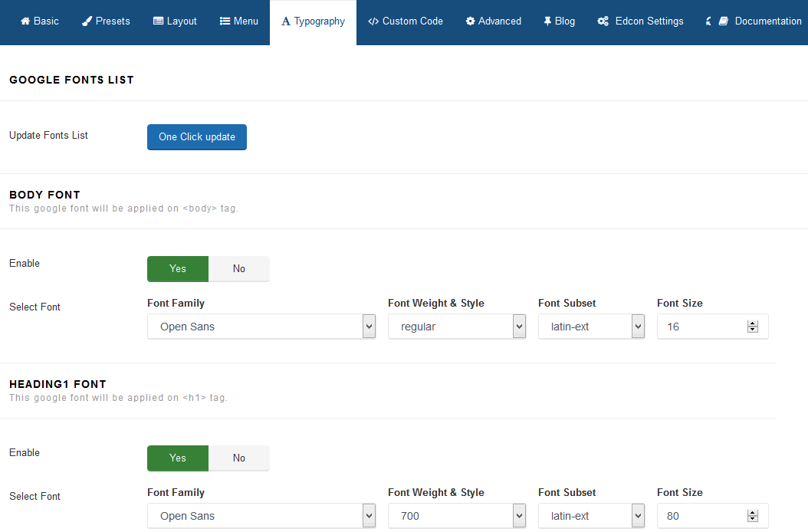Viewport: 808px width, 532px height.
Task: Click the gear icon beside Advanced
Action: tap(471, 21)
